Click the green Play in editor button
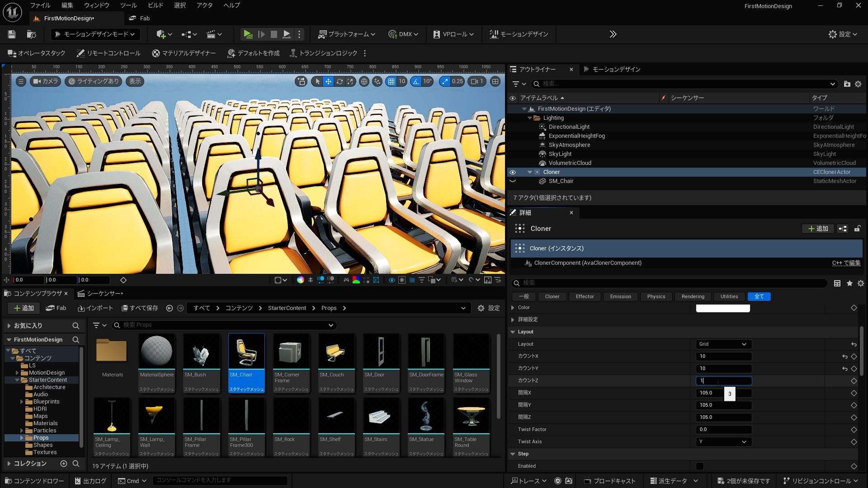The width and height of the screenshot is (868, 488). click(x=247, y=34)
